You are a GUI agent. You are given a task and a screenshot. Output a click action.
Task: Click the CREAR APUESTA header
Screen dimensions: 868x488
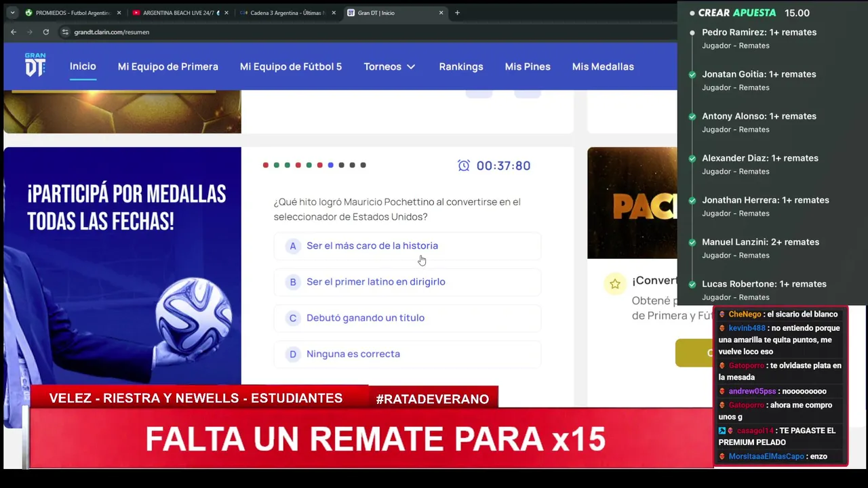tap(737, 13)
